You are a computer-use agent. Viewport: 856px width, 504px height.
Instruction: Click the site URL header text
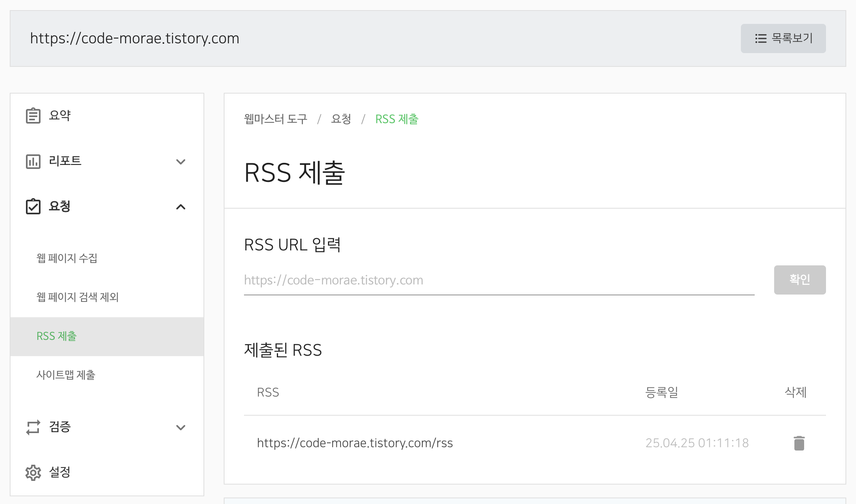tap(135, 38)
